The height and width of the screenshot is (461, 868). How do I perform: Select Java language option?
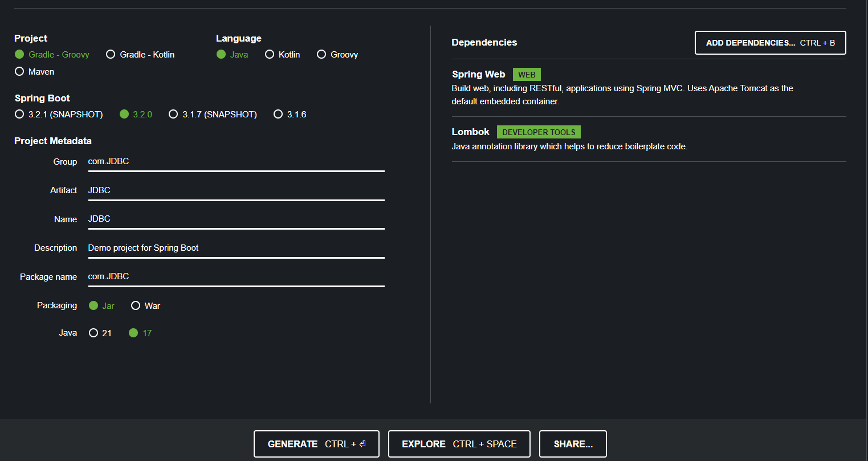(x=233, y=55)
